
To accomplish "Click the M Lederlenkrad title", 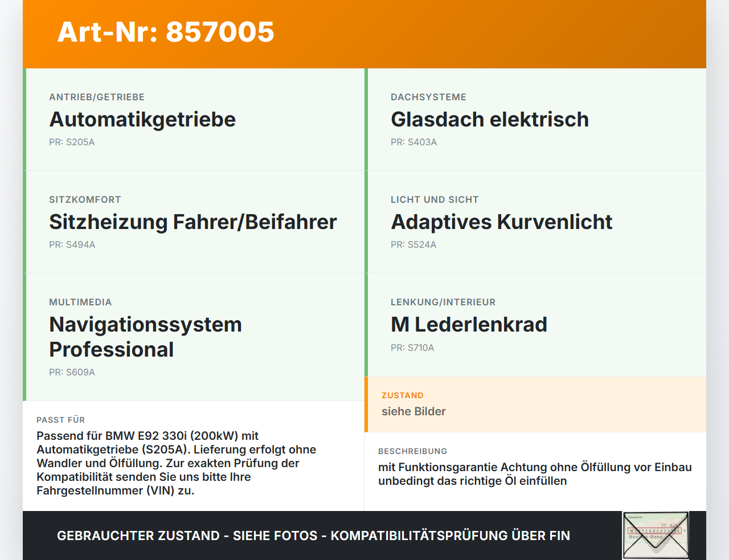I will [x=469, y=325].
